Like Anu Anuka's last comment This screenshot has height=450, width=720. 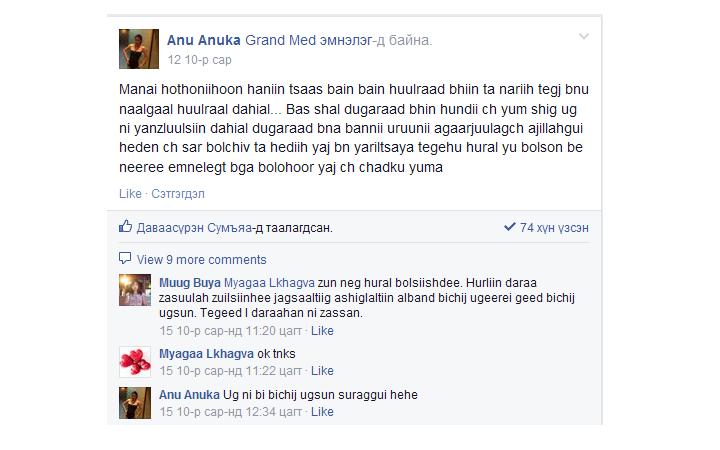point(322,411)
